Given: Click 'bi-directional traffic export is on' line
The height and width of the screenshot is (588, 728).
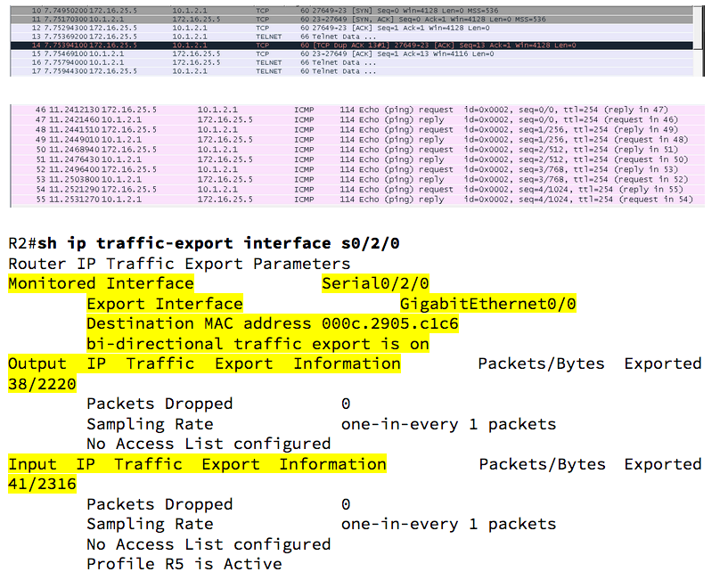Looking at the screenshot, I should point(258,345).
